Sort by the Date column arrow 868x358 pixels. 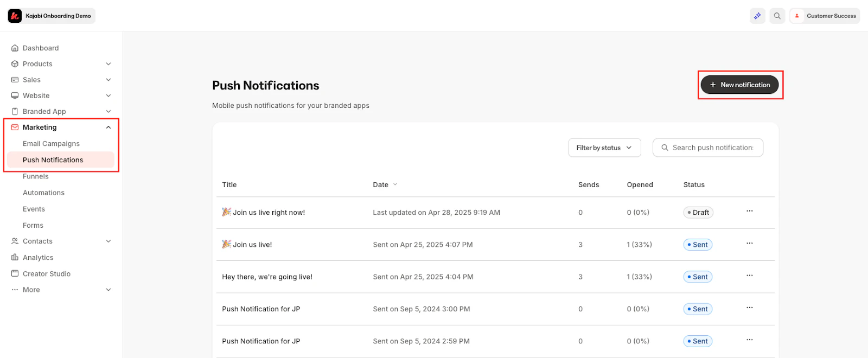[395, 184]
